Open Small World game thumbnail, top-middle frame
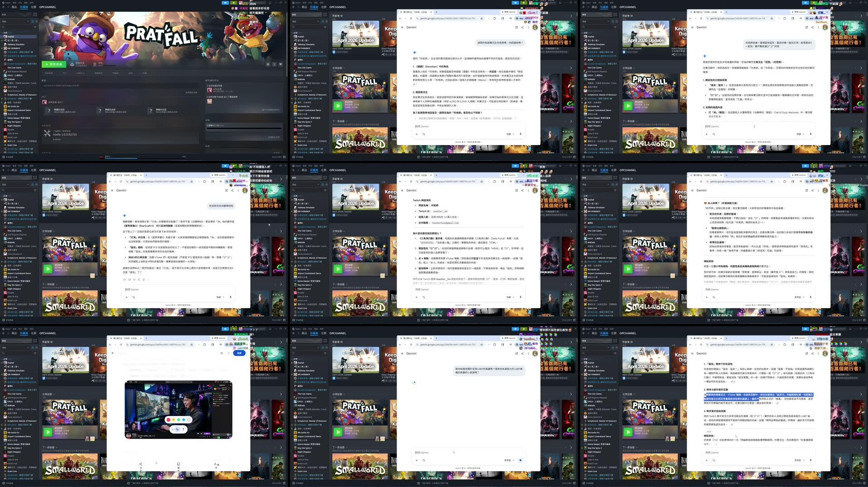This screenshot has height=487, width=868. click(360, 140)
